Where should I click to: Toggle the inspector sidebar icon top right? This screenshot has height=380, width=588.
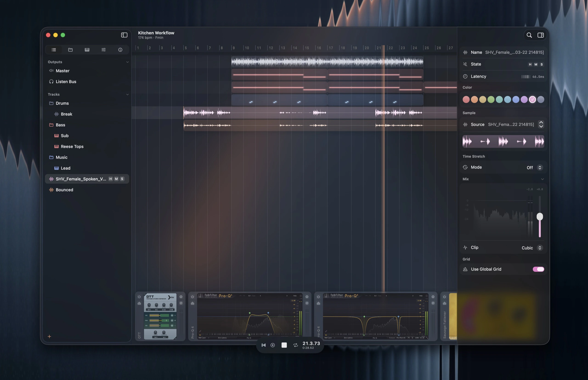(540, 35)
